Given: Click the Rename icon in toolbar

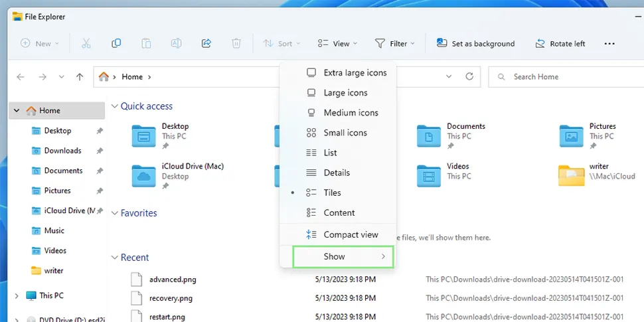Looking at the screenshot, I should 176,43.
